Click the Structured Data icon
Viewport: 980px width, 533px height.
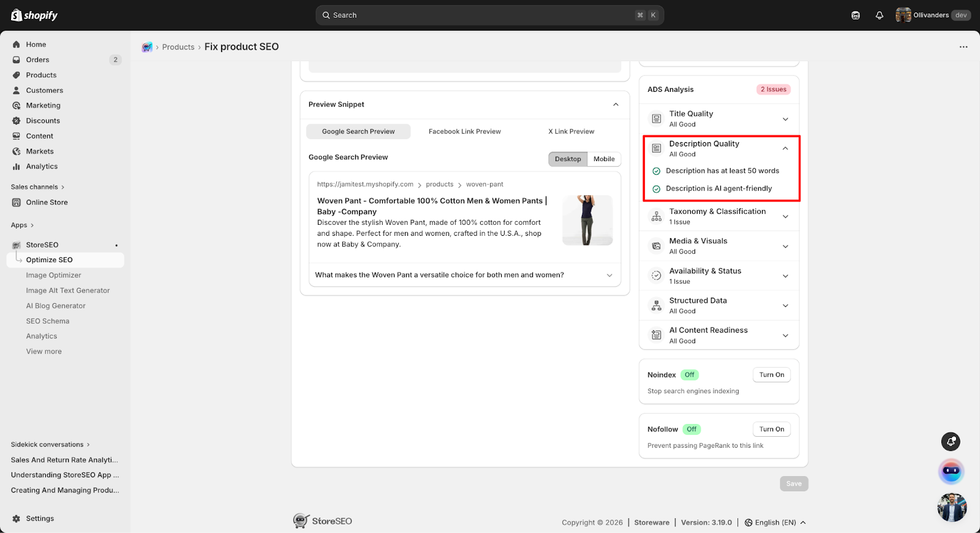tap(657, 306)
